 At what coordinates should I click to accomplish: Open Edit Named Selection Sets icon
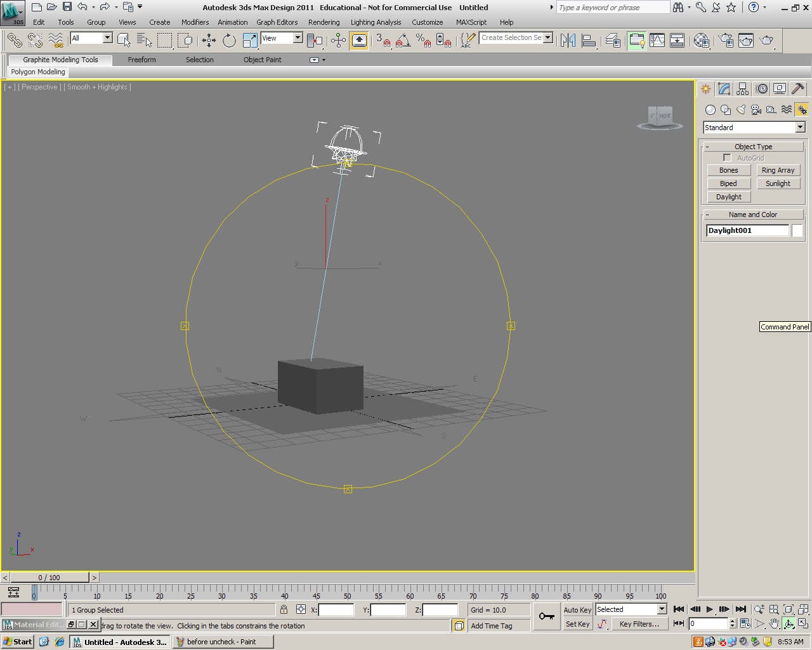[x=468, y=40]
